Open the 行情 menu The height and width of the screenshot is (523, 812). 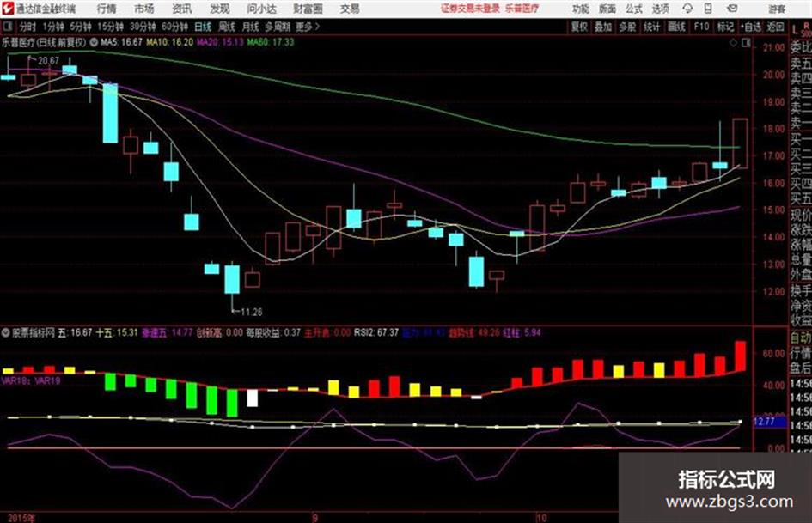[x=107, y=9]
